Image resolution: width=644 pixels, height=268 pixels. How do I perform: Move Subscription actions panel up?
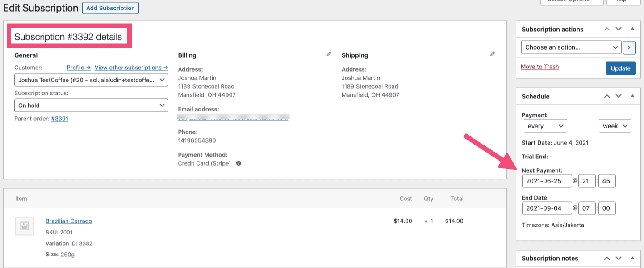[x=607, y=29]
